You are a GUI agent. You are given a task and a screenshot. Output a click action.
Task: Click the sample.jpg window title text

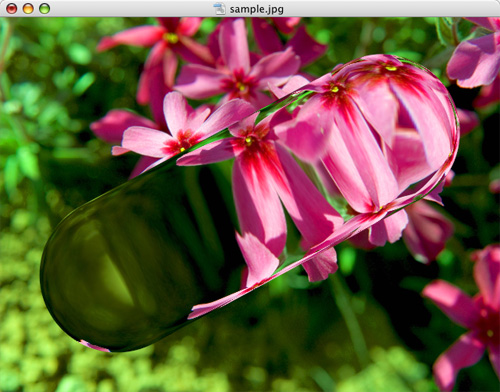click(x=257, y=9)
